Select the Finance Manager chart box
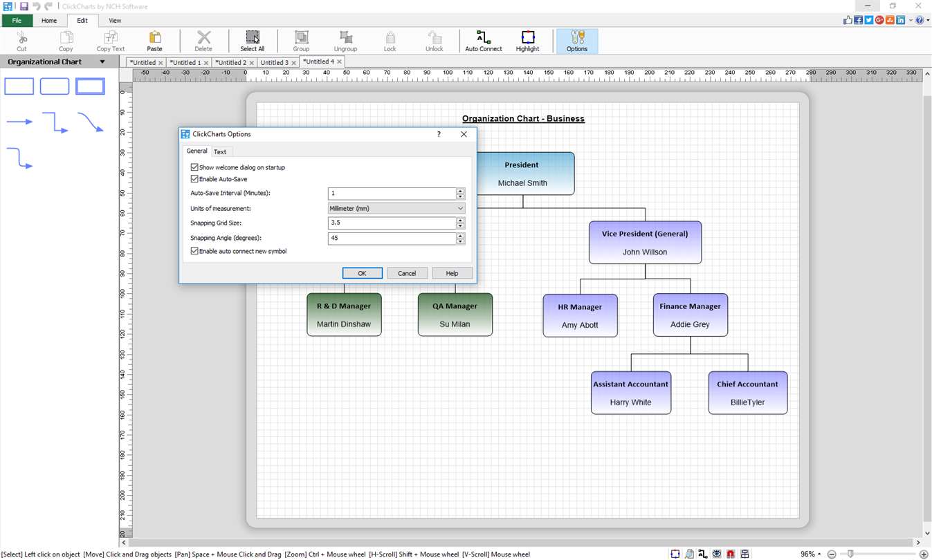This screenshot has height=560, width=932. click(691, 315)
